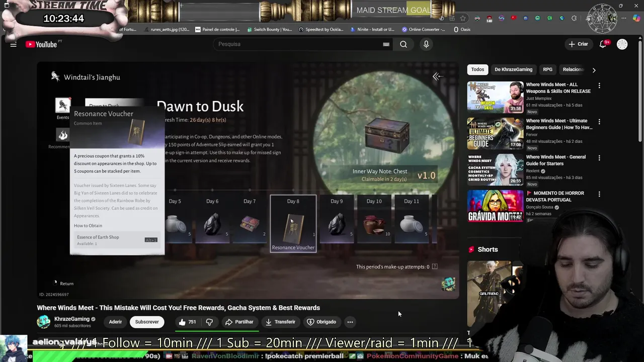
Task: Click the Day 6 reward item in video
Action: (x=212, y=219)
